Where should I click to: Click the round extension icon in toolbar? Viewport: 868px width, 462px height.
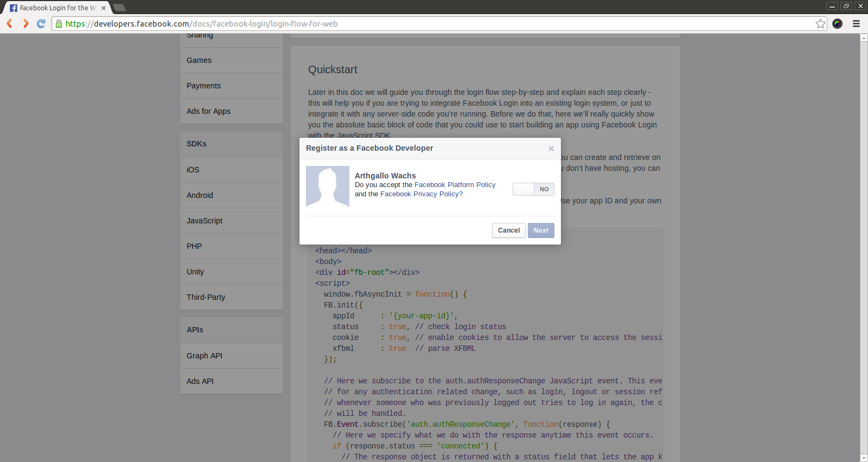[x=838, y=23]
